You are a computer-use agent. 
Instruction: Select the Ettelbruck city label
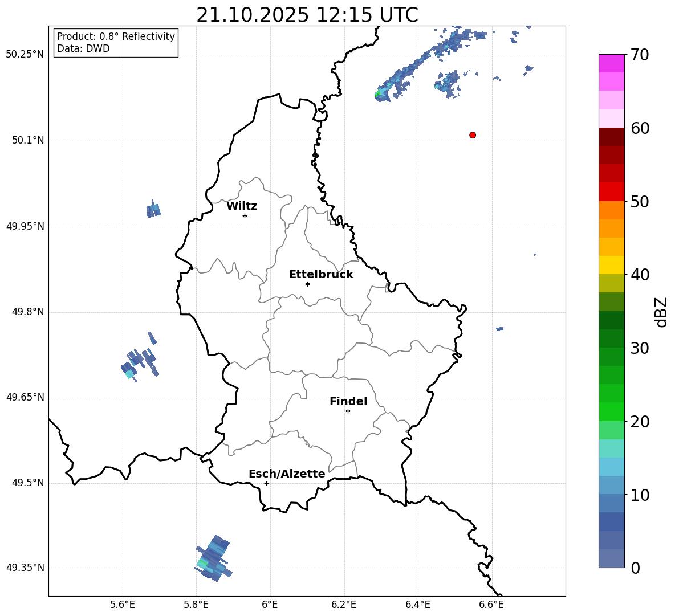[x=321, y=275]
